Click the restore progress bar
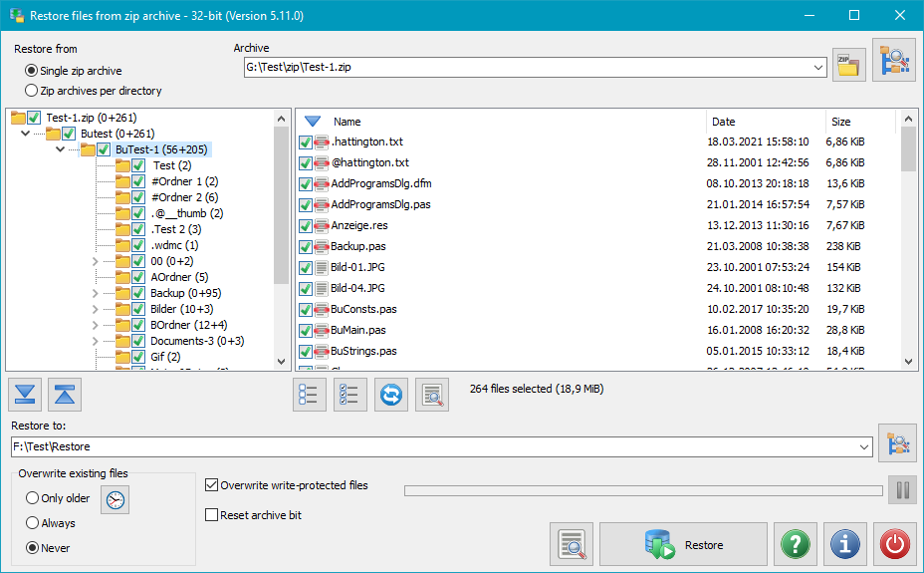Viewport: 924px width, 573px height. (643, 490)
